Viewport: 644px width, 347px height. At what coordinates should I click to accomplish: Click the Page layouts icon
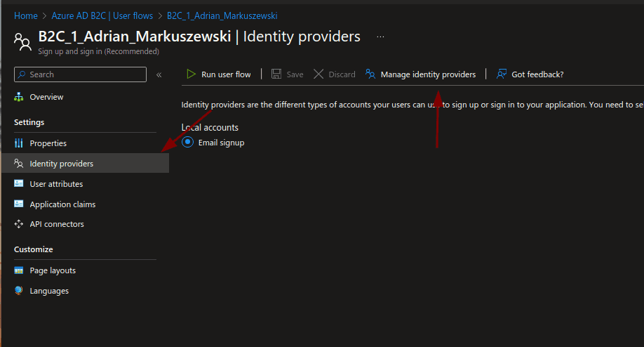[18, 270]
